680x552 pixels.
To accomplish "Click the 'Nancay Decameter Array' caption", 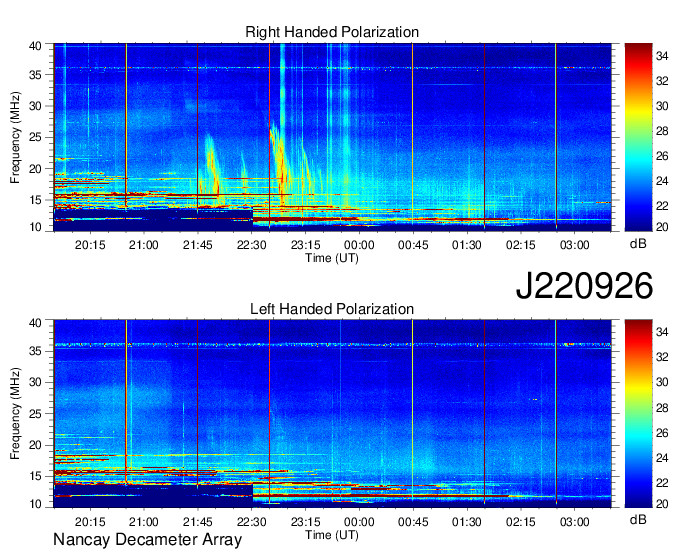I will pyautogui.click(x=147, y=539).
